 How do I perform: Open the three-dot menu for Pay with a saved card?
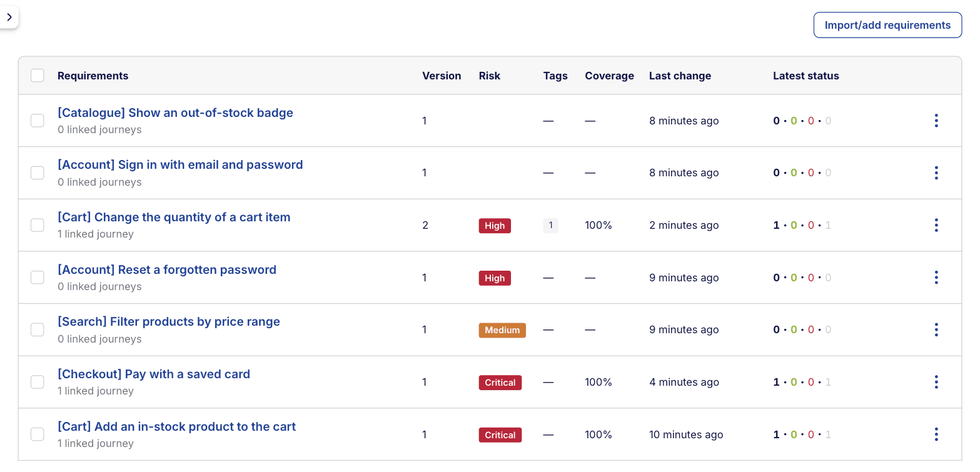pyautogui.click(x=936, y=382)
